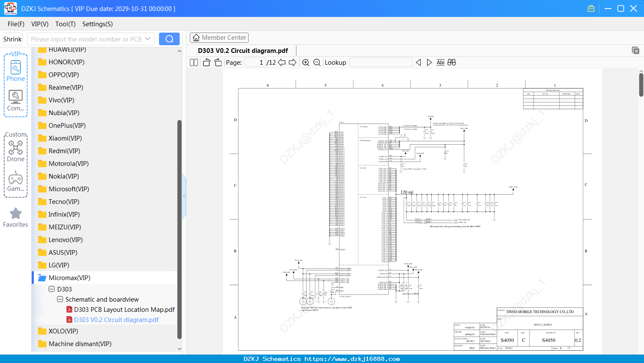
Task: Expand the Redmi(VIP) folder
Action: [59, 151]
